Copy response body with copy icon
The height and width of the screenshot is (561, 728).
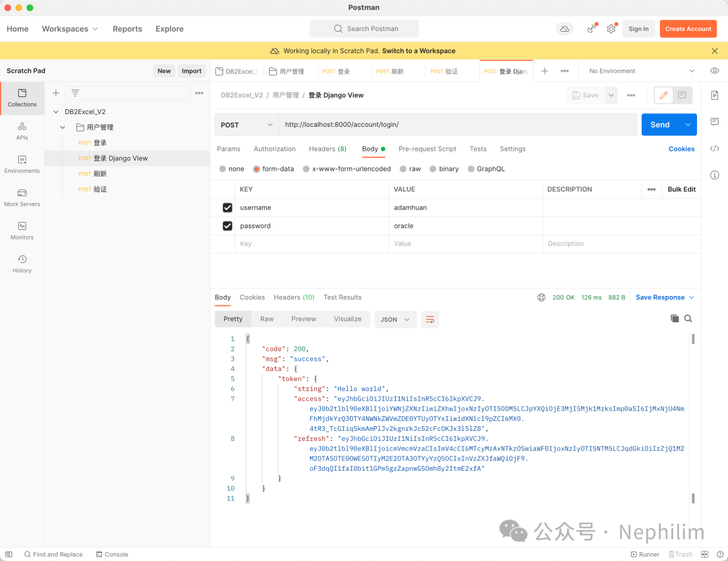tap(675, 318)
